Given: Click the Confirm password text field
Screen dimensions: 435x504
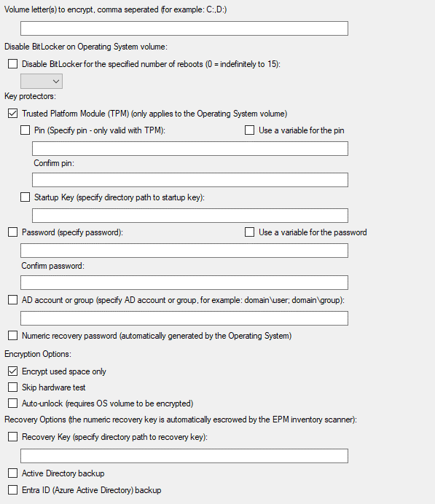Looking at the screenshot, I should [184, 283].
